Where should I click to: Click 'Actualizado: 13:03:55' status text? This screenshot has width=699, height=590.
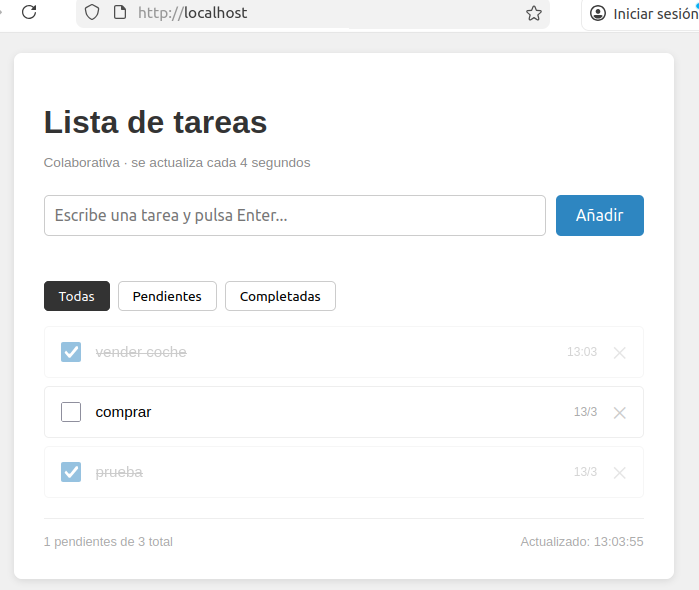click(582, 542)
